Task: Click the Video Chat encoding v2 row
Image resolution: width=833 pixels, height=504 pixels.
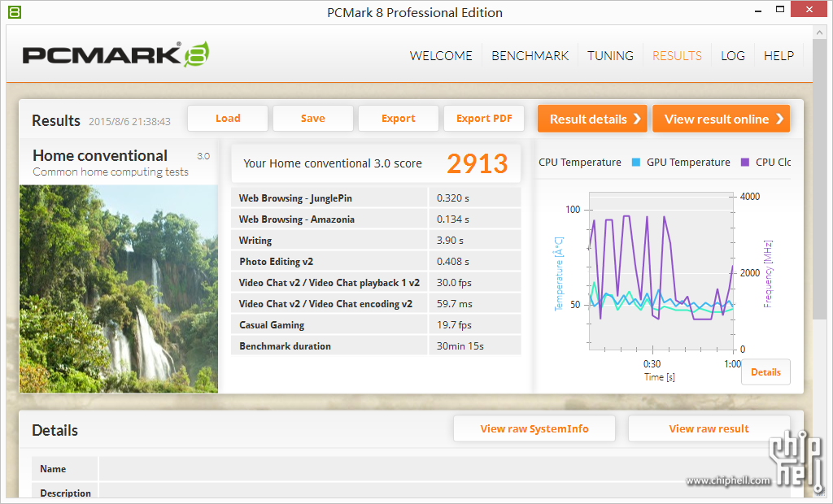Action: click(x=376, y=304)
